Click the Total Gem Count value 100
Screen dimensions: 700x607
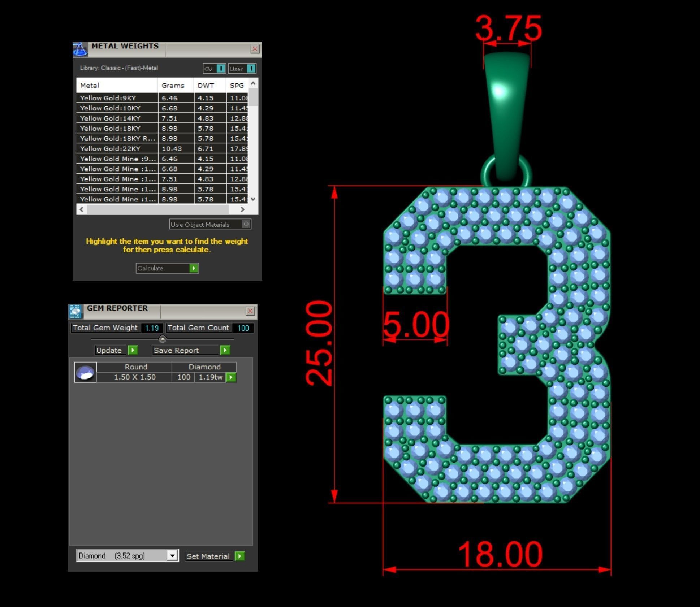[x=243, y=328]
